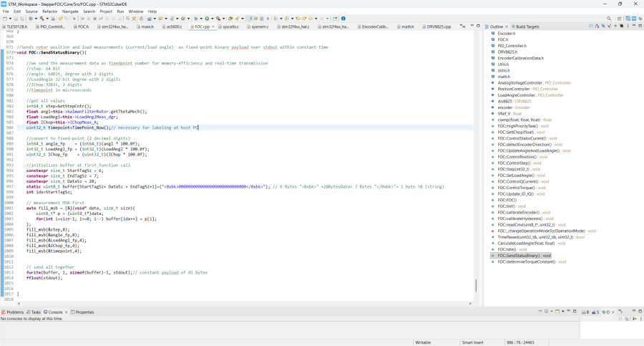
Task: Toggle Hide Non-Public Members green dot
Action: [x=615, y=26]
